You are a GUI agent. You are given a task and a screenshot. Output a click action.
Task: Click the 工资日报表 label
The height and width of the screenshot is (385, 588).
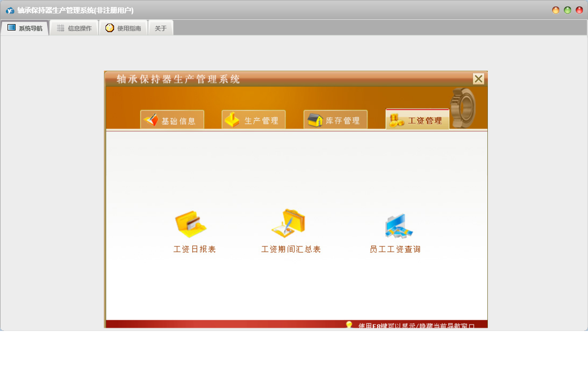click(194, 250)
